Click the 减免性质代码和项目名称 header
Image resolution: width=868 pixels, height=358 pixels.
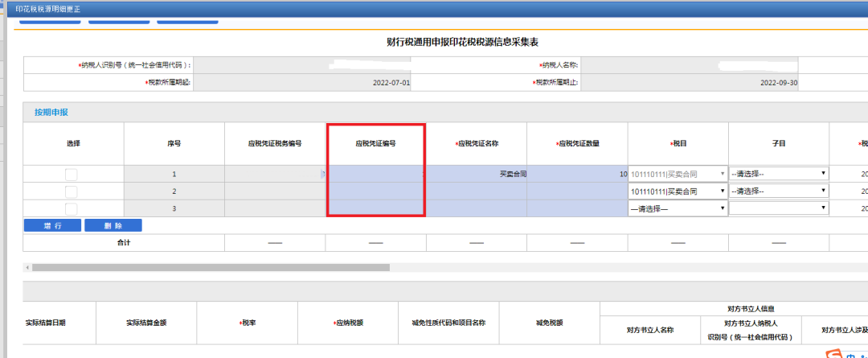pyautogui.click(x=448, y=323)
